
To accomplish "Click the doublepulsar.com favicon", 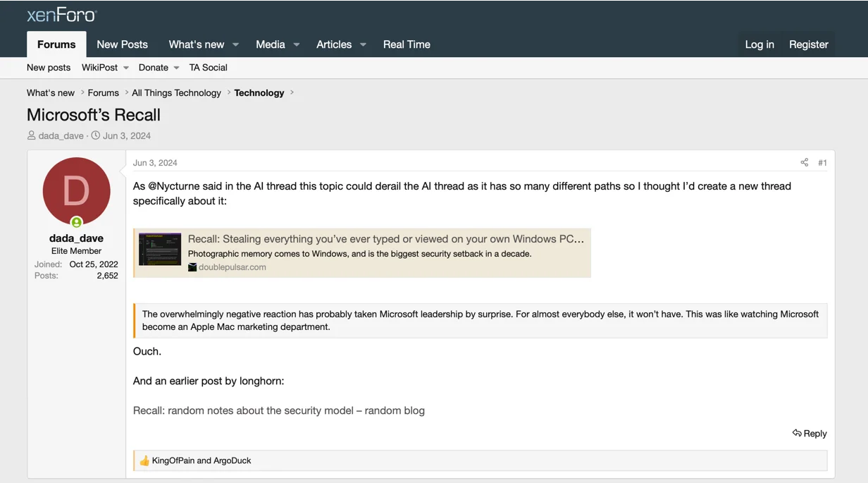I will tap(192, 267).
